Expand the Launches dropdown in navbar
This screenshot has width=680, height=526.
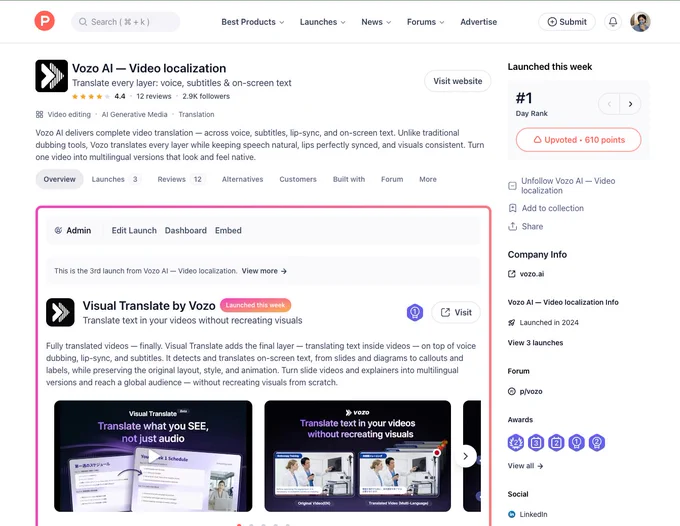click(323, 22)
